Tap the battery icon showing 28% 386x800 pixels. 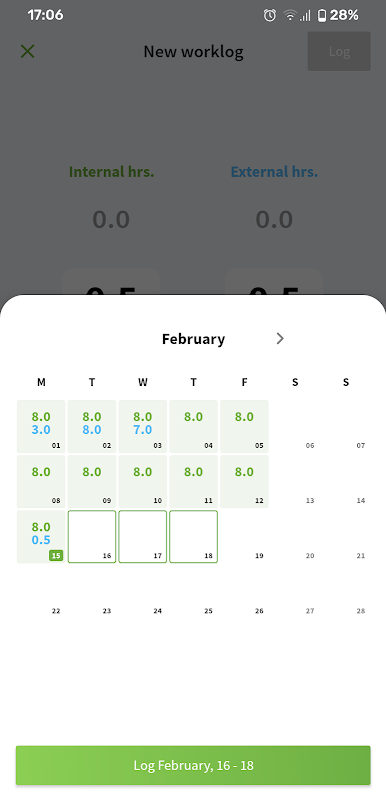(322, 15)
